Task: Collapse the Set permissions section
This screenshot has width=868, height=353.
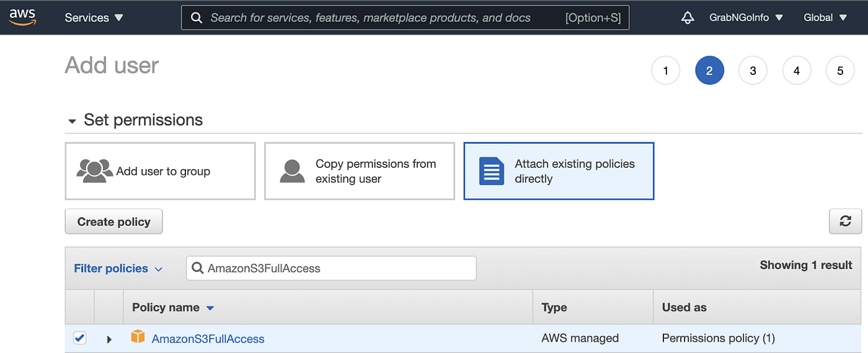Action: point(73,121)
